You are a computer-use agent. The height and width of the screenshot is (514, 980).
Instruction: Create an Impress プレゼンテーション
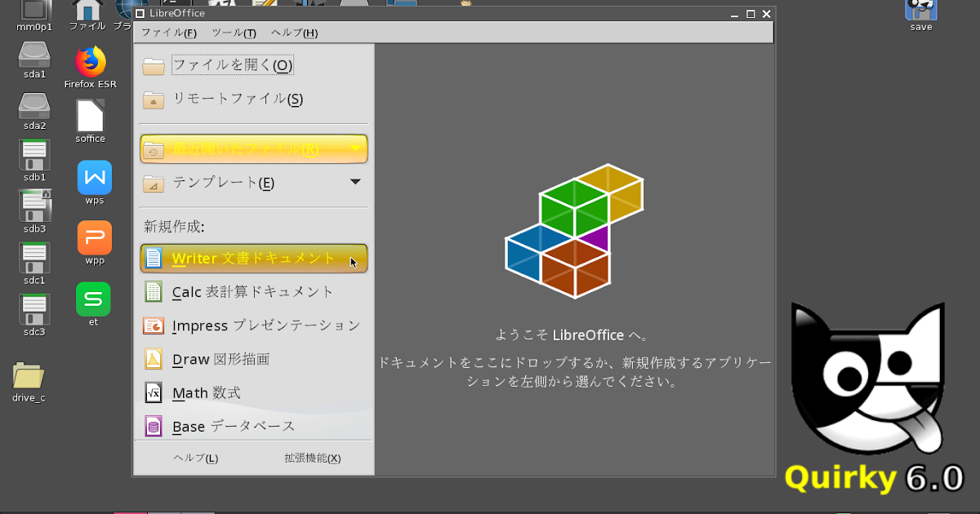(254, 326)
